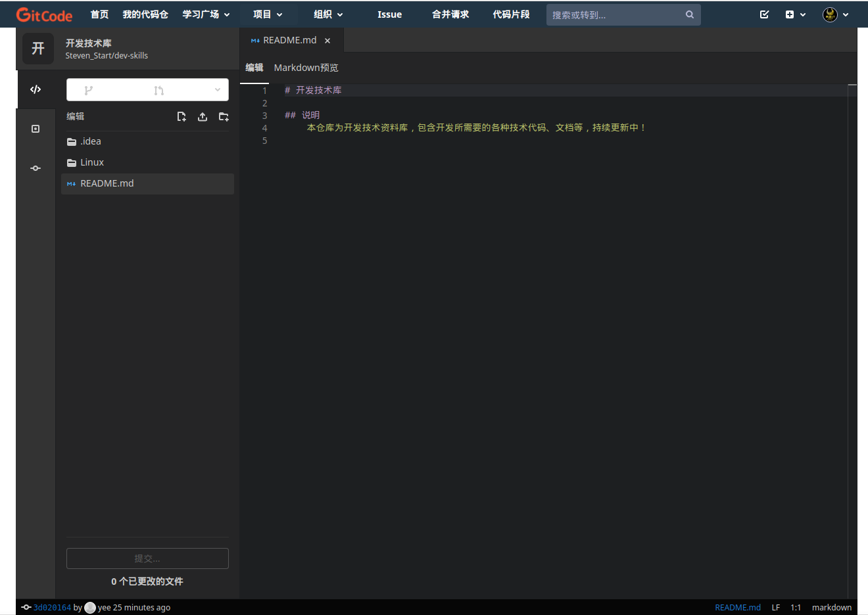This screenshot has width=868, height=615.
Task: Select README.md in file tree
Action: tap(147, 183)
